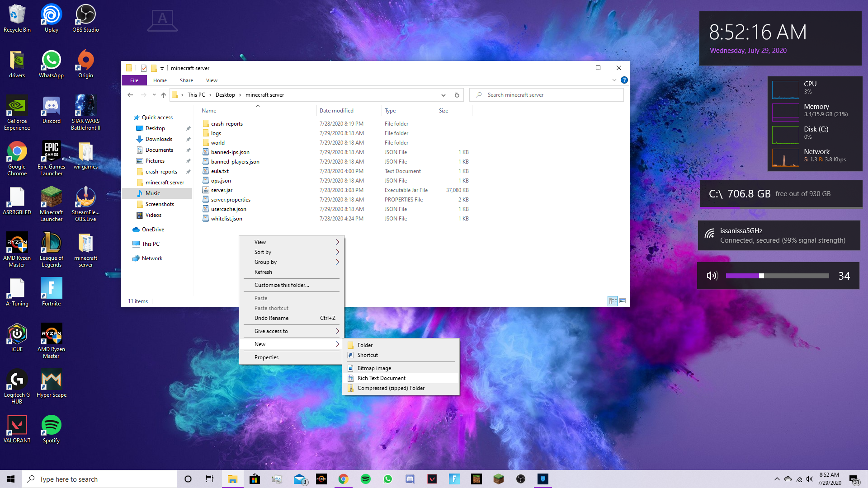Click Properties in the context menu
Viewport: 868px width, 488px height.
pos(292,357)
